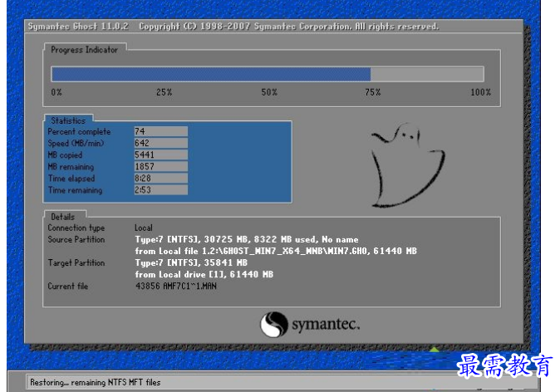Click the Statistics panel title
The width and height of the screenshot is (560, 392).
[68, 120]
